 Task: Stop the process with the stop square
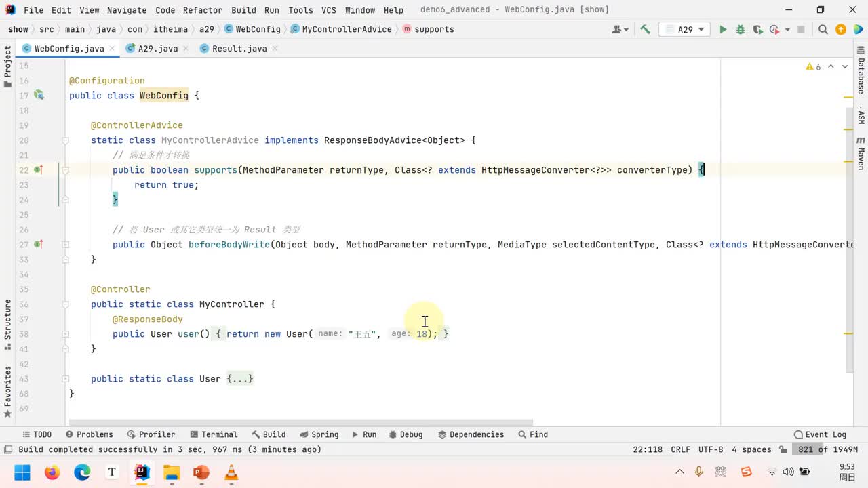(801, 29)
